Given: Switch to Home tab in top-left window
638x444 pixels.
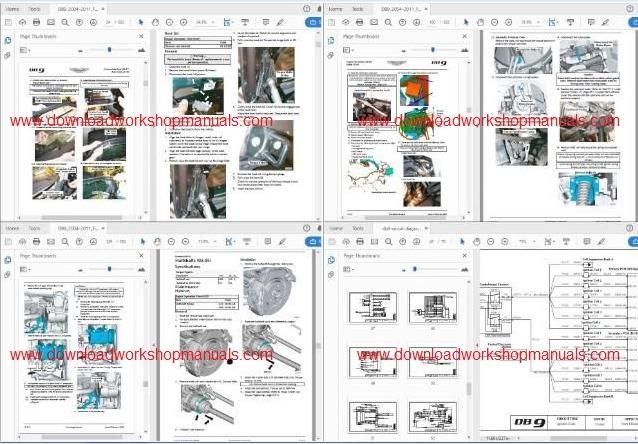Looking at the screenshot, I should tap(12, 9).
